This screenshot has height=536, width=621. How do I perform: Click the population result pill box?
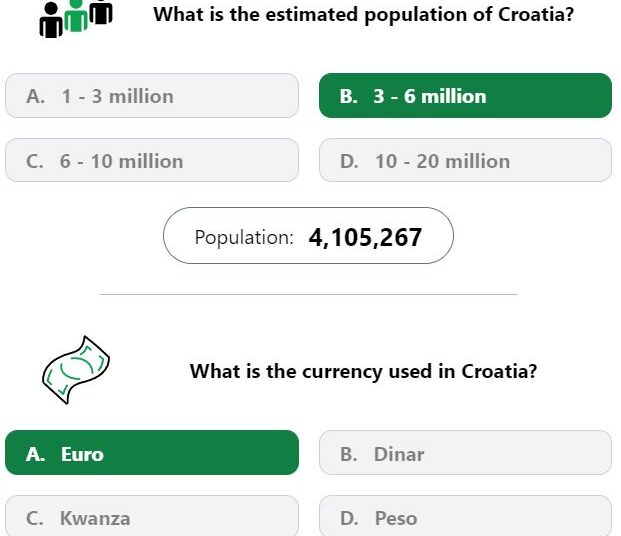(308, 236)
